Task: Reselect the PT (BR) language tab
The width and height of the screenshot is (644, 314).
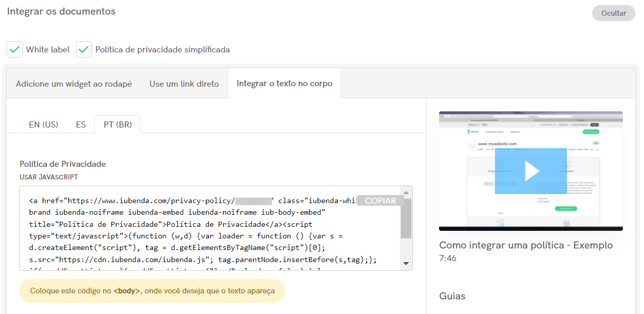Action: coord(117,124)
